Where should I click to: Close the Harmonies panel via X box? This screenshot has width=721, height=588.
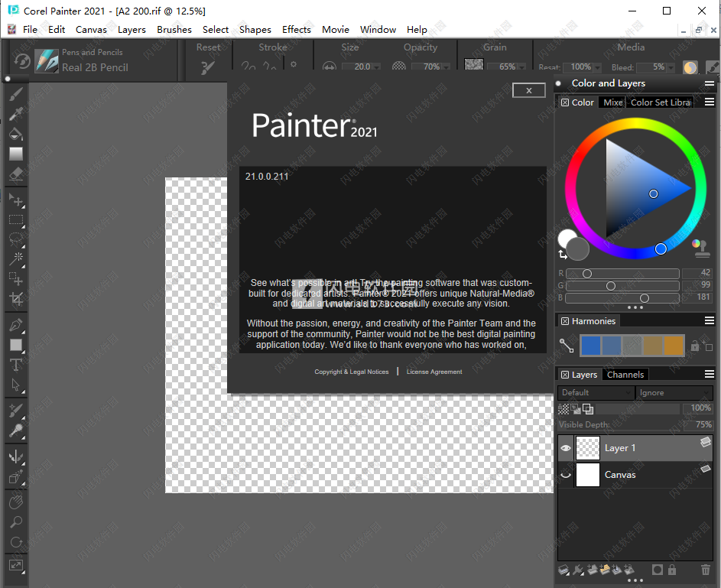point(565,321)
